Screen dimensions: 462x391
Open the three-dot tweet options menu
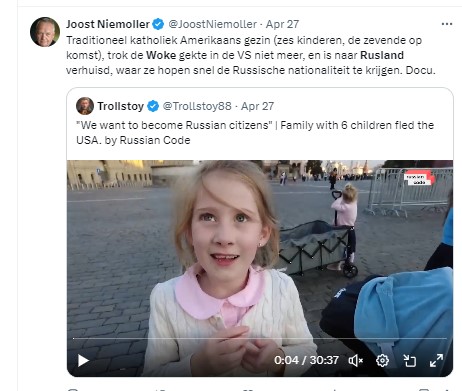447,24
